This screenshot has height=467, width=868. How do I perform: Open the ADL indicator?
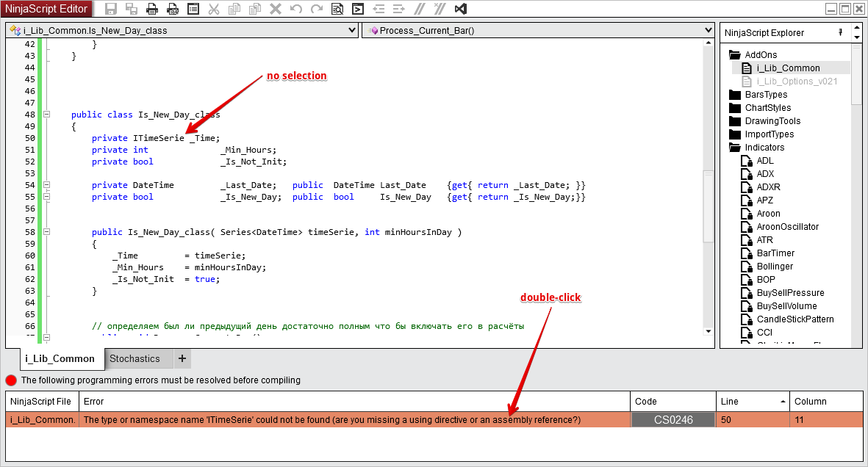coord(765,161)
